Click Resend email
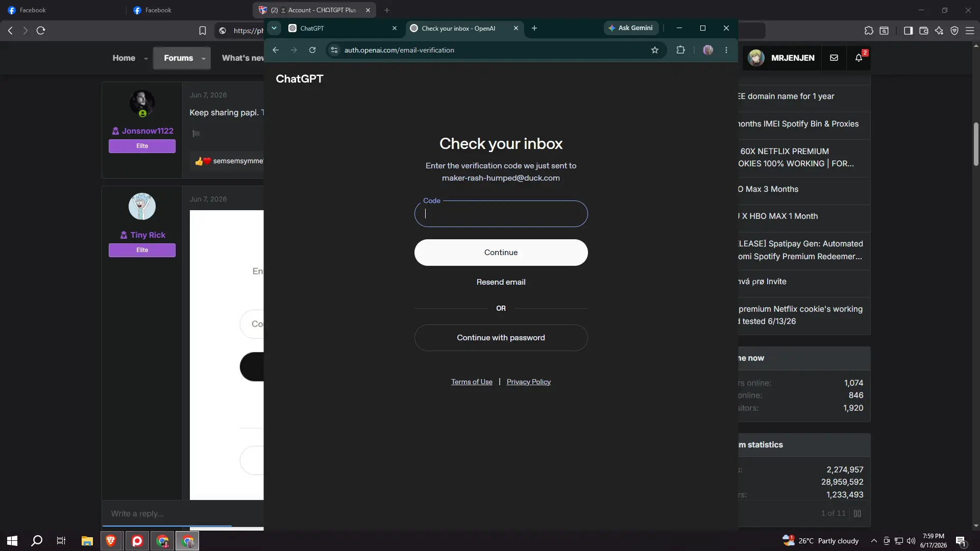Viewport: 980px width, 551px height. 501,282
